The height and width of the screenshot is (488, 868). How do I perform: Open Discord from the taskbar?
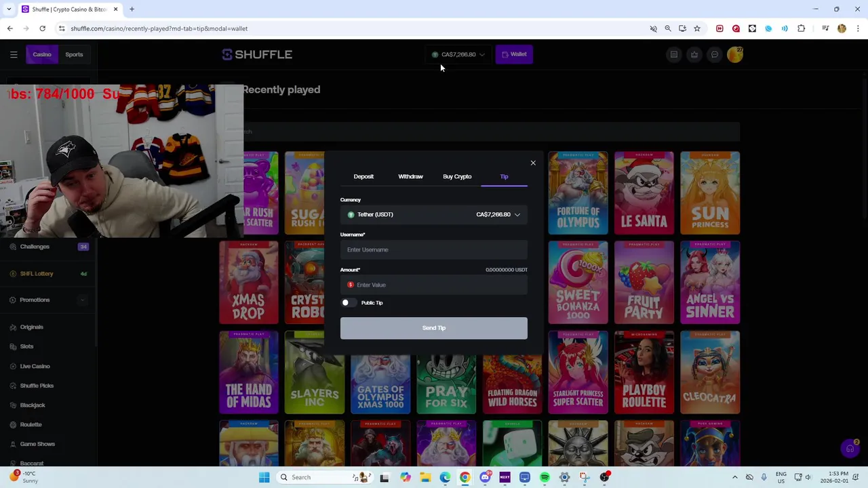coord(485,477)
